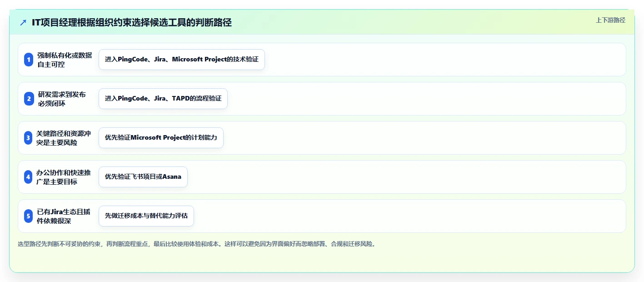Click the text 关键路径和资源冲突是主要风险
The width and height of the screenshot is (644, 282).
tap(64, 138)
